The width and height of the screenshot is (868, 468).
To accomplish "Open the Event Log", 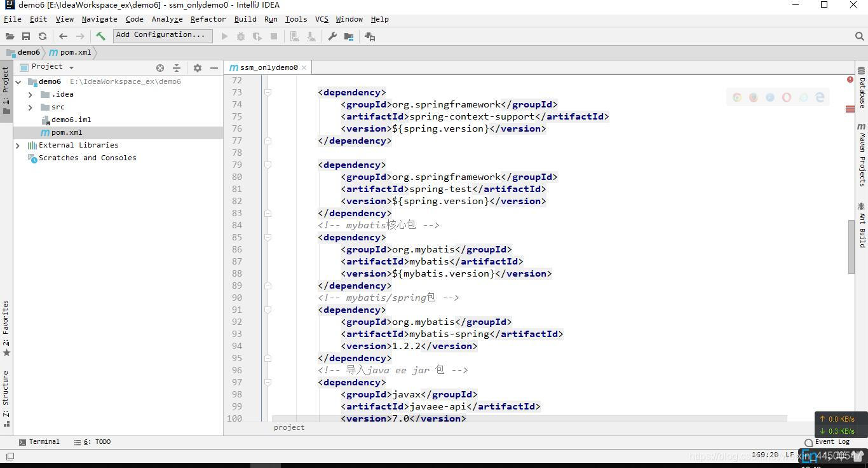I will point(827,442).
